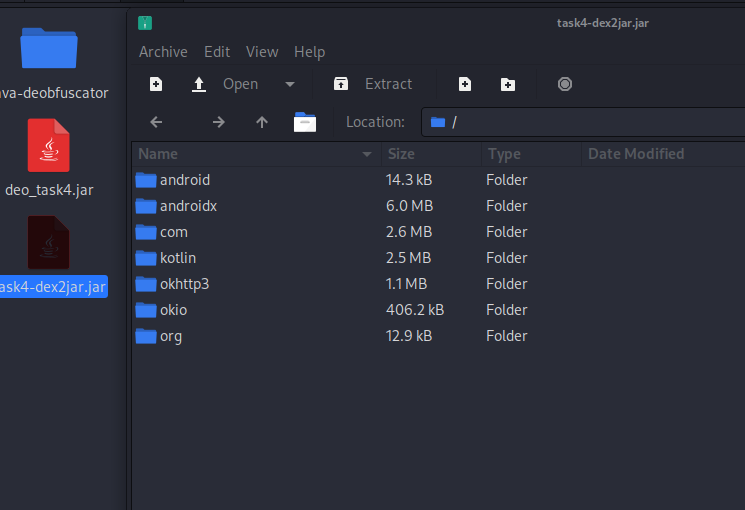Sort by Date Modified column header
The image size is (745, 510).
pyautogui.click(x=663, y=154)
